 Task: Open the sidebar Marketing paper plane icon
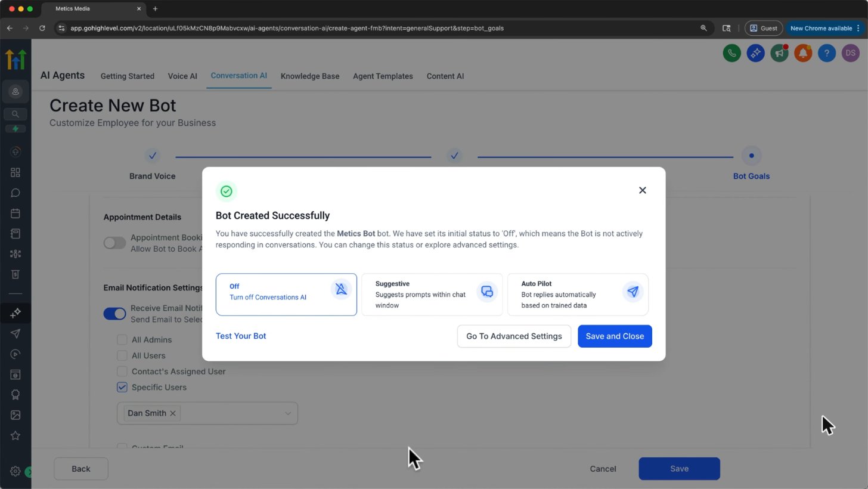pos(15,334)
